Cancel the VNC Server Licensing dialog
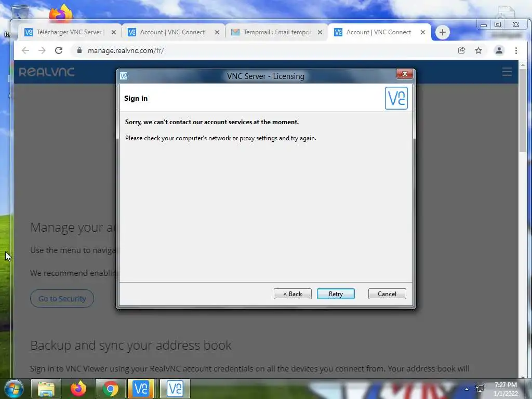 [x=387, y=294]
